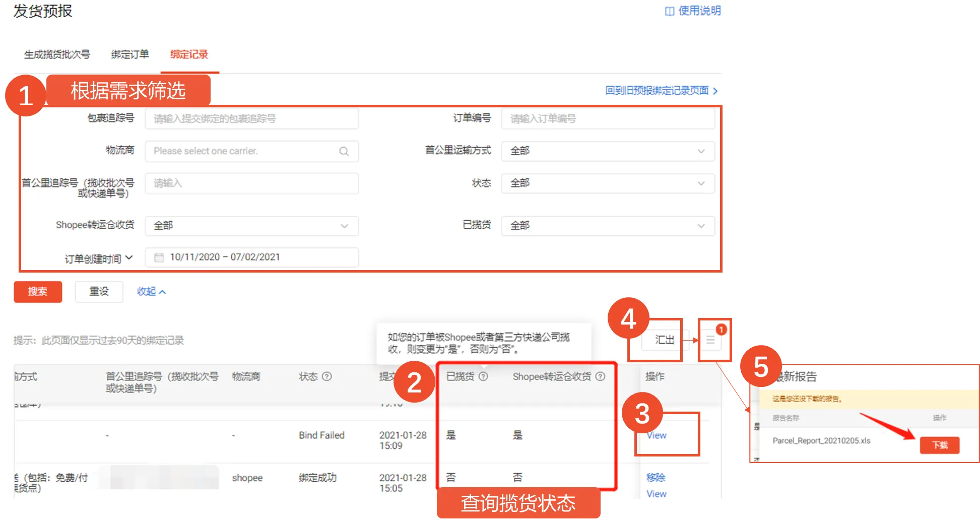Click the calendar icon in 订单创建时间 field
The width and height of the screenshot is (980, 526).
[x=160, y=257]
